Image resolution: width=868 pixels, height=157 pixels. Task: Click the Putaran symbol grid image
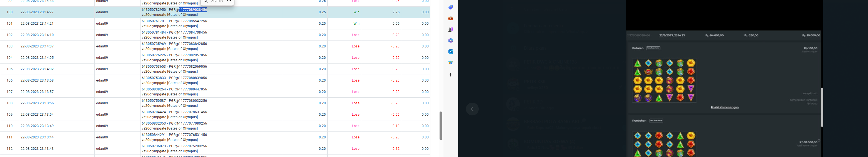coord(664,80)
